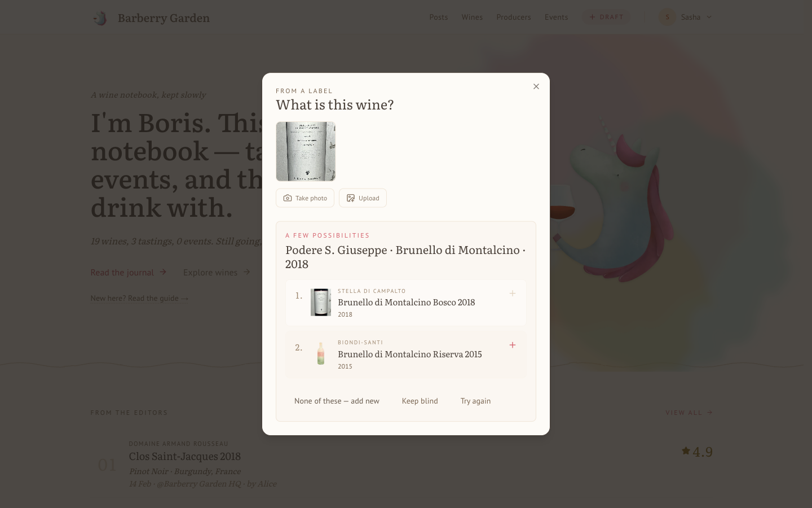Image resolution: width=812 pixels, height=508 pixels.
Task: Click the Upload button
Action: [363, 198]
